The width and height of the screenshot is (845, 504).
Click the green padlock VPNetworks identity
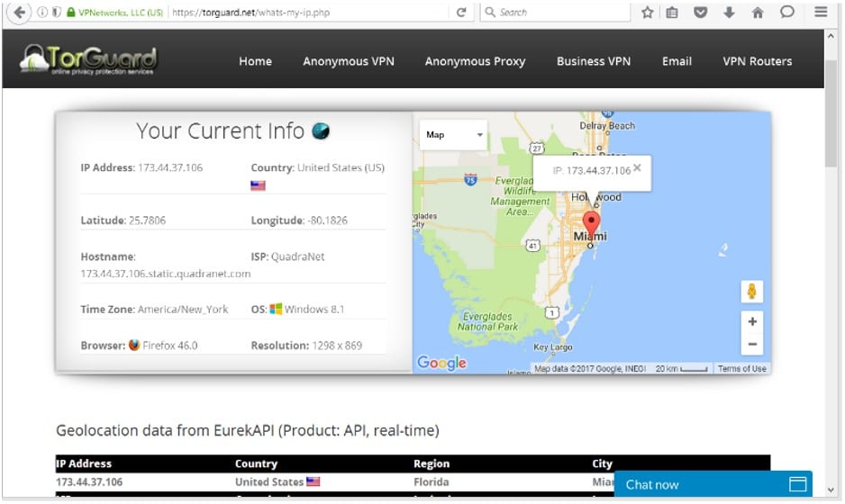coord(114,12)
